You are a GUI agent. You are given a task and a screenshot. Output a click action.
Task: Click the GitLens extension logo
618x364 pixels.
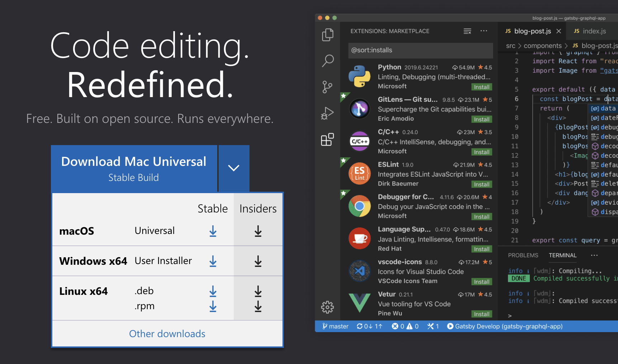(x=360, y=109)
